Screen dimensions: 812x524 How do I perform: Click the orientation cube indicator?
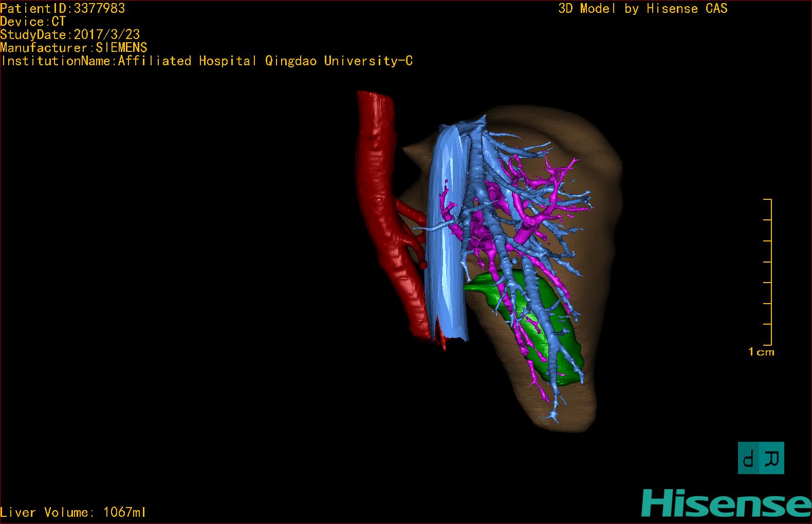coord(761,458)
